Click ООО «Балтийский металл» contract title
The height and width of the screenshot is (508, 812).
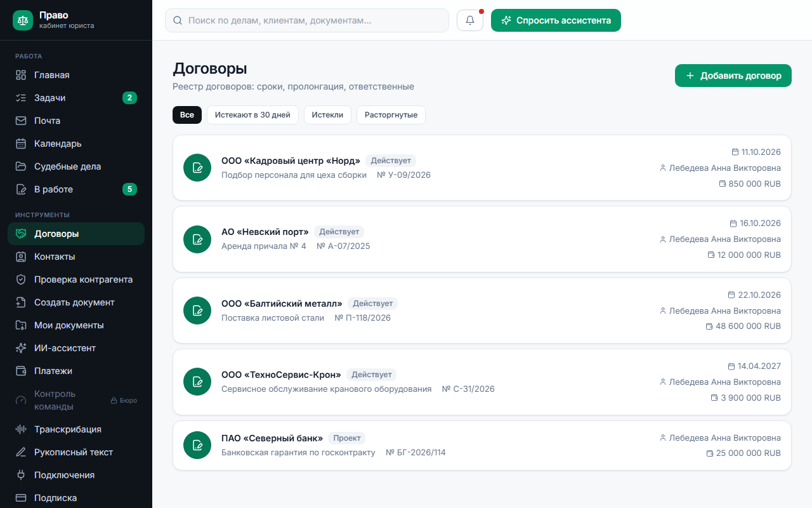tap(282, 304)
